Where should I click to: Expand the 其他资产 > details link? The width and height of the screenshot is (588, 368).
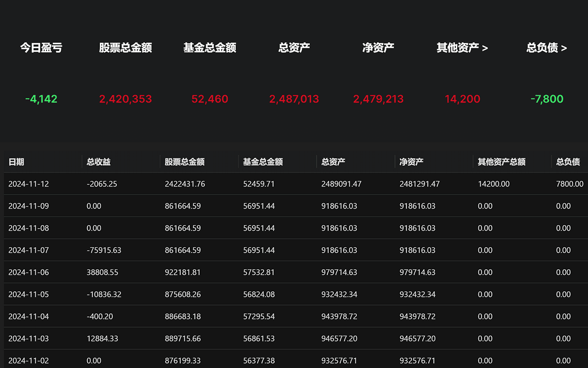[x=462, y=48]
